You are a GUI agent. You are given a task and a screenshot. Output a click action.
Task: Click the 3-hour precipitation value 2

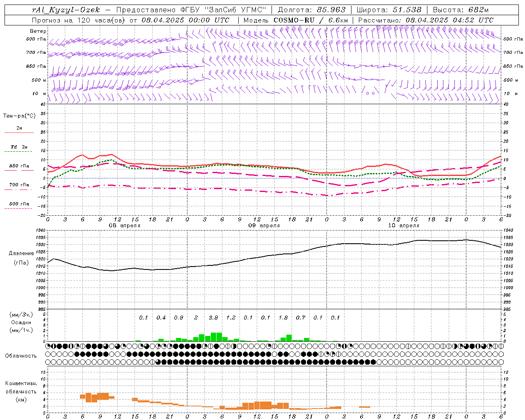[196, 318]
